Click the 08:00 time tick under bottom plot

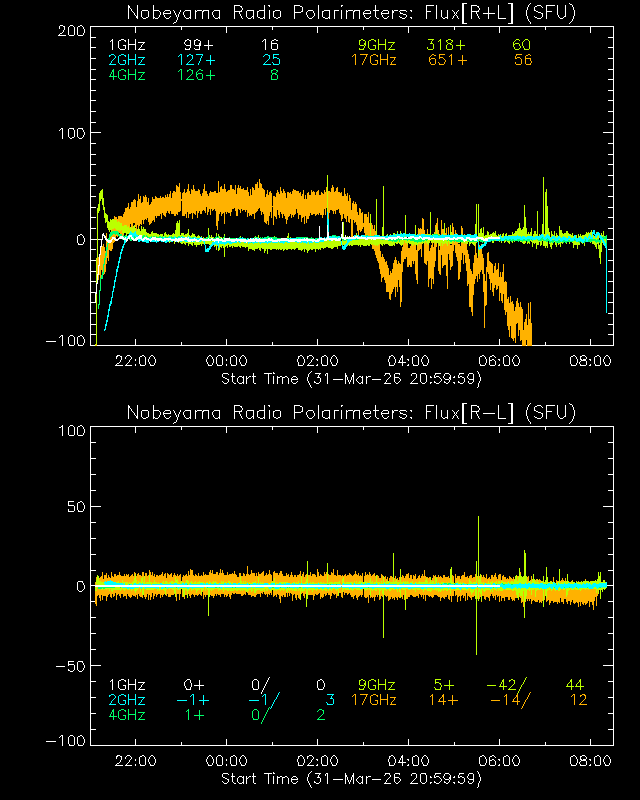(590, 761)
